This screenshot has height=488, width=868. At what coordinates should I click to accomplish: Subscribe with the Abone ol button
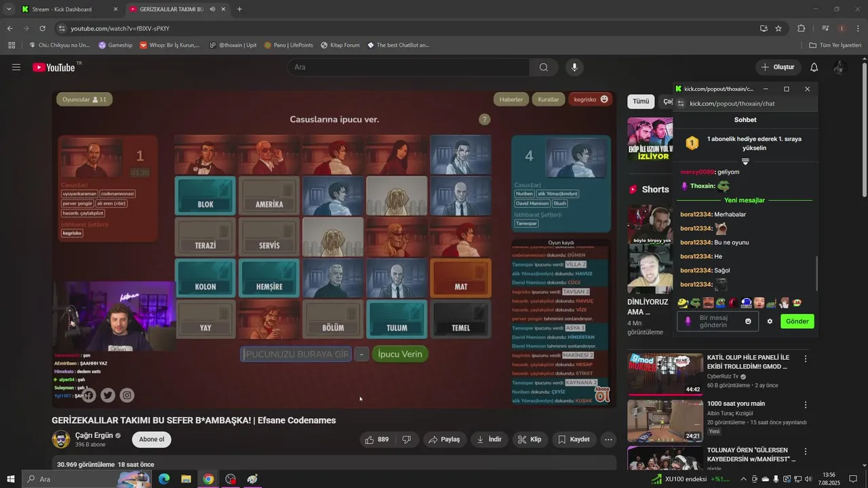point(151,439)
